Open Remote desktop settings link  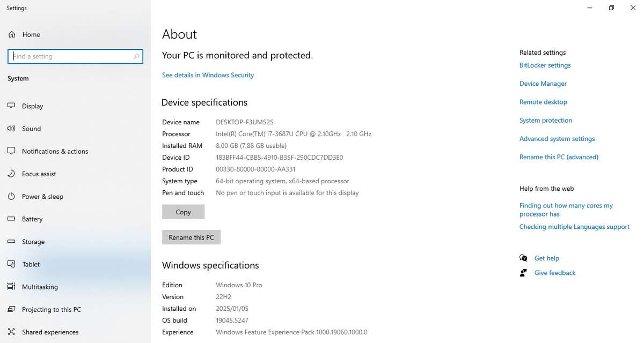click(x=543, y=102)
